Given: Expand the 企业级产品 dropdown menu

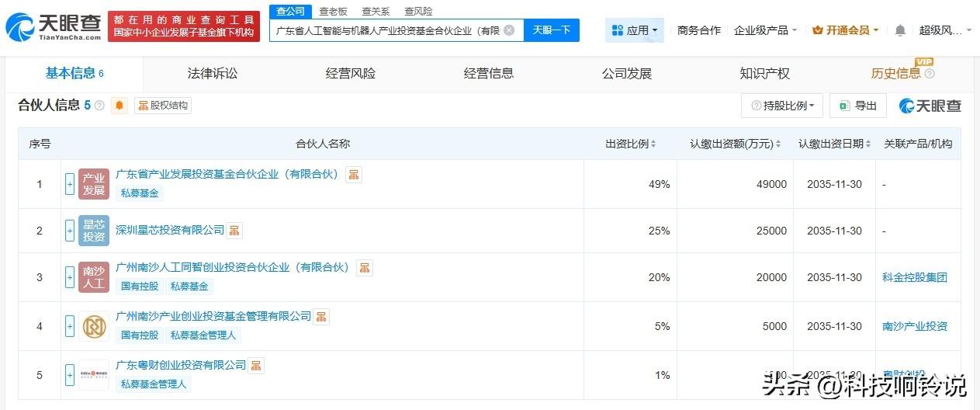Looking at the screenshot, I should (766, 30).
